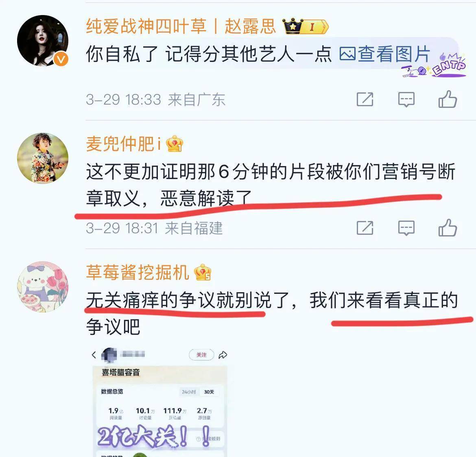Click 关注 button in attached image
The height and width of the screenshot is (457, 476).
(x=201, y=355)
